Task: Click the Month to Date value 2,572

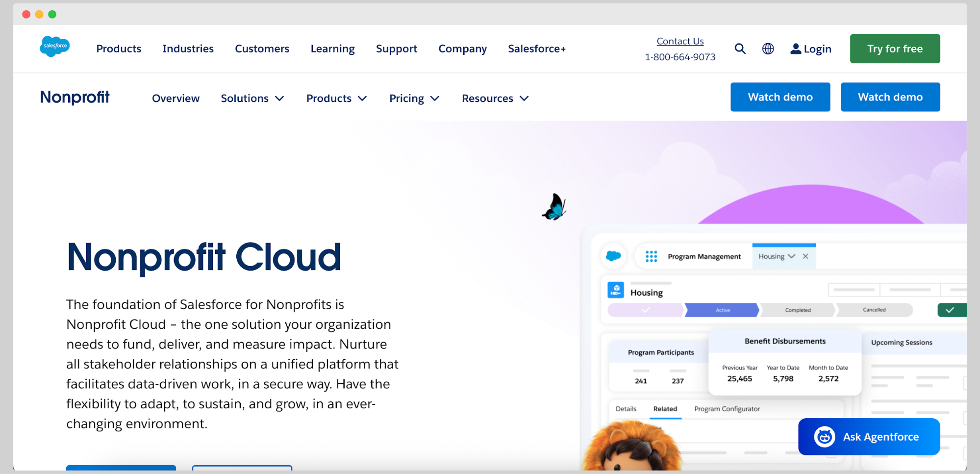Action: (x=828, y=378)
